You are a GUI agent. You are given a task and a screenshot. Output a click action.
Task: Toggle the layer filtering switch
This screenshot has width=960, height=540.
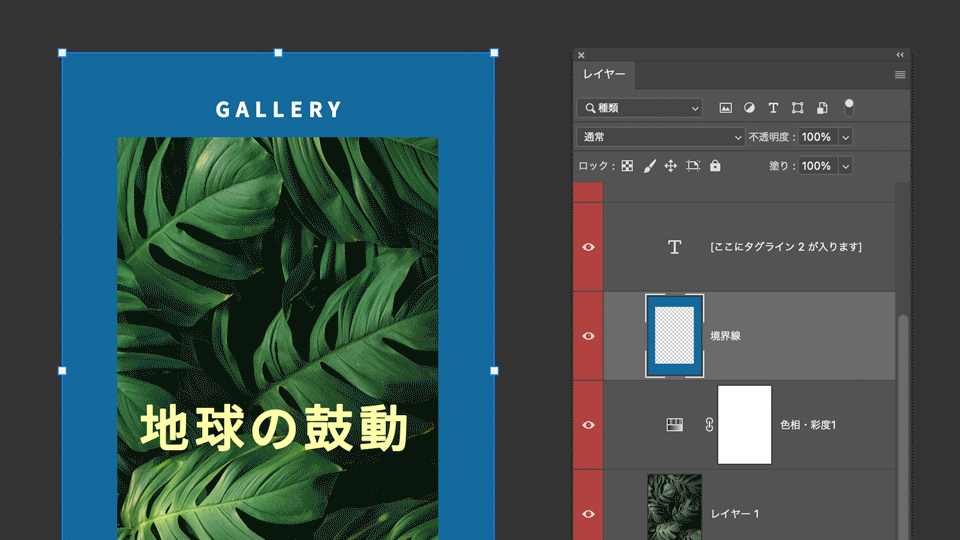849,107
